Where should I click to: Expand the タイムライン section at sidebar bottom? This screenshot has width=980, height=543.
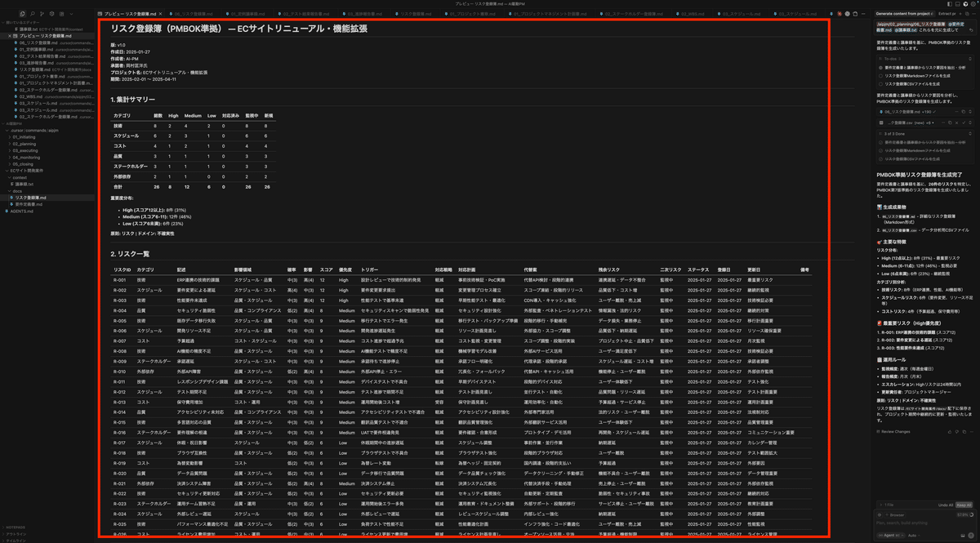(x=47, y=539)
